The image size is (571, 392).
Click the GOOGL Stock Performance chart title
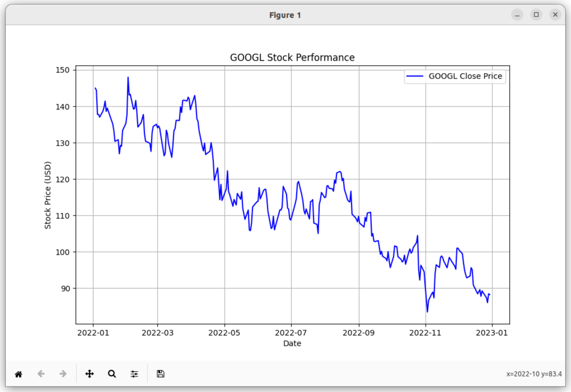click(292, 58)
